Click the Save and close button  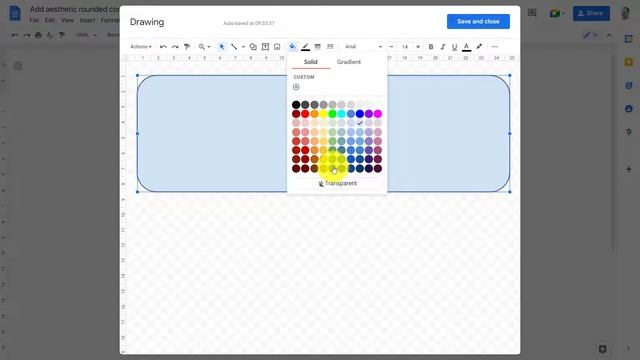click(x=478, y=21)
